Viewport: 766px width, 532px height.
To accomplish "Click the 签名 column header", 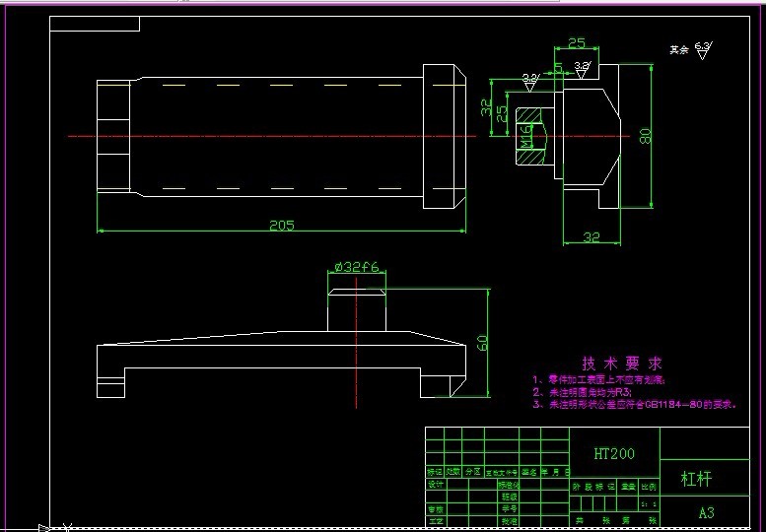I will (x=529, y=472).
